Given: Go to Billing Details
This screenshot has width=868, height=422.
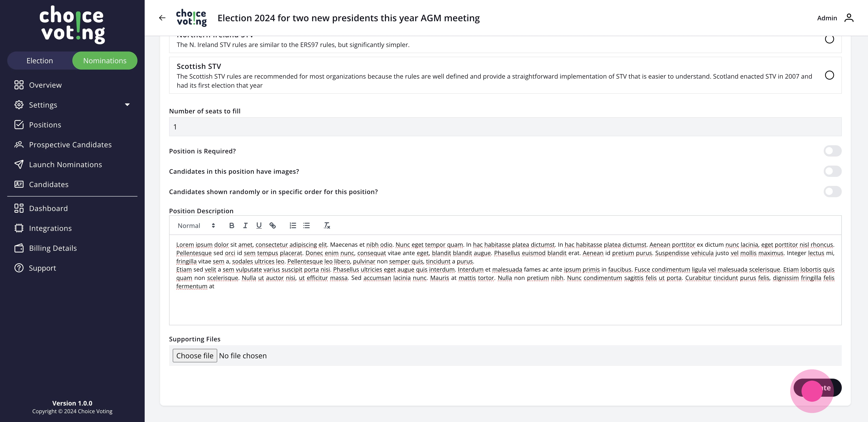Looking at the screenshot, I should [x=53, y=248].
